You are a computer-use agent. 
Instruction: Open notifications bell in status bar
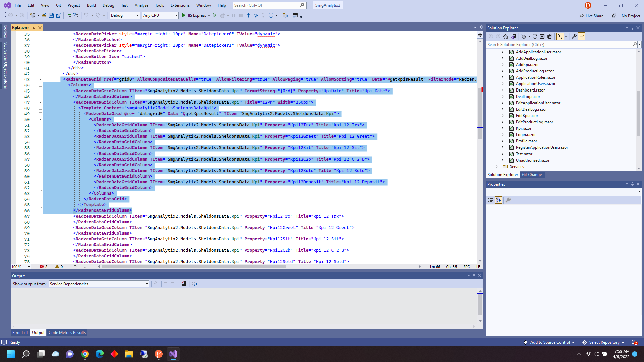634,342
